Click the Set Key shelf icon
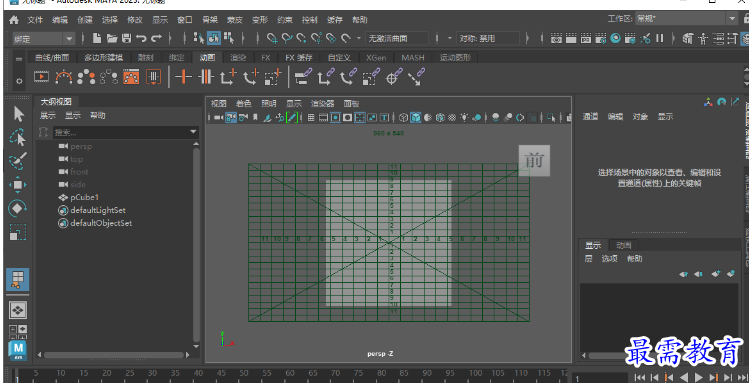The image size is (749, 383). coord(183,77)
